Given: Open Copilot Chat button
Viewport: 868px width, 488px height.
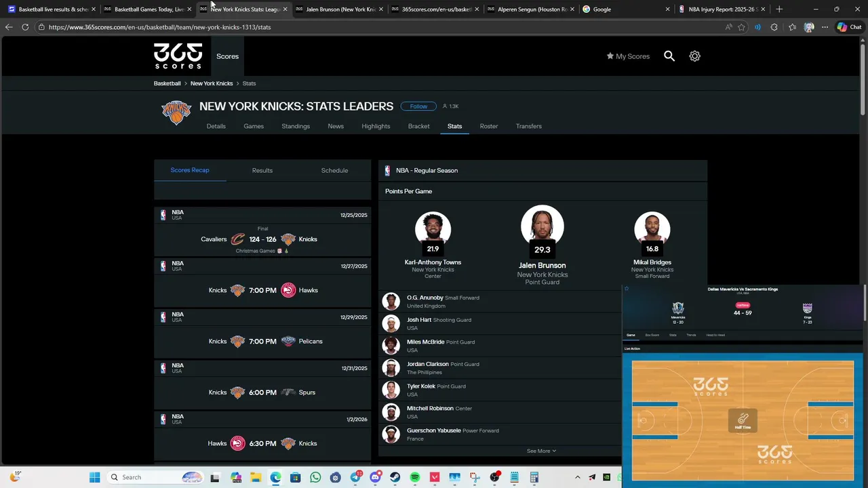Looking at the screenshot, I should [x=849, y=27].
